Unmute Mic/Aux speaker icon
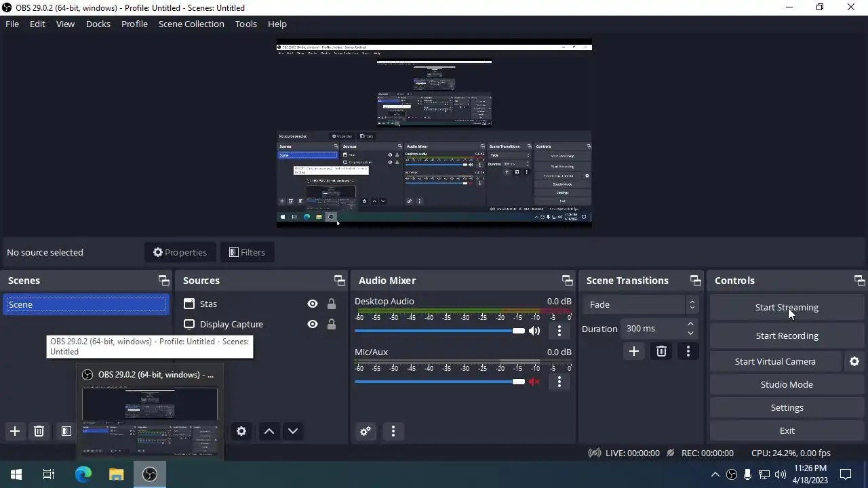Screen dimensions: 868x488 [534, 382]
